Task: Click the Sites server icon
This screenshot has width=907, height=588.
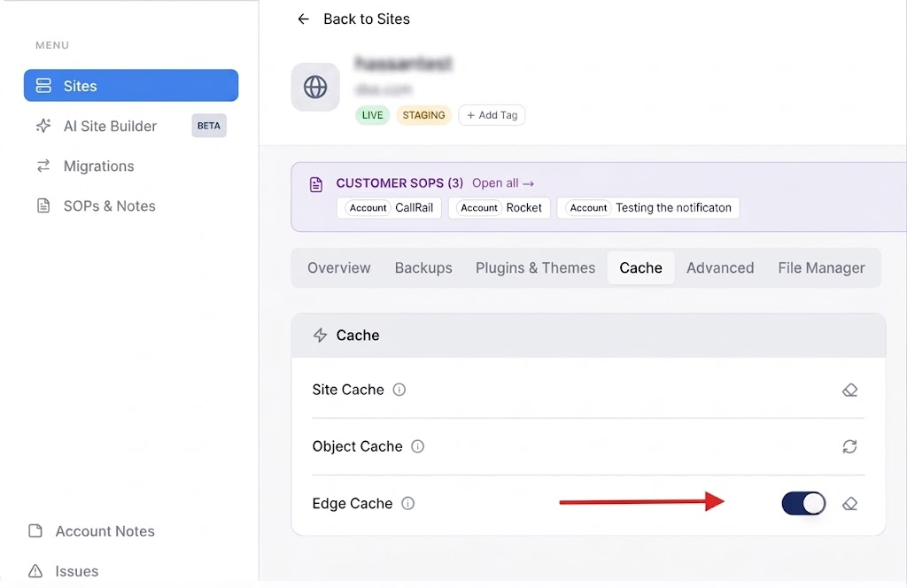Action: pos(43,86)
